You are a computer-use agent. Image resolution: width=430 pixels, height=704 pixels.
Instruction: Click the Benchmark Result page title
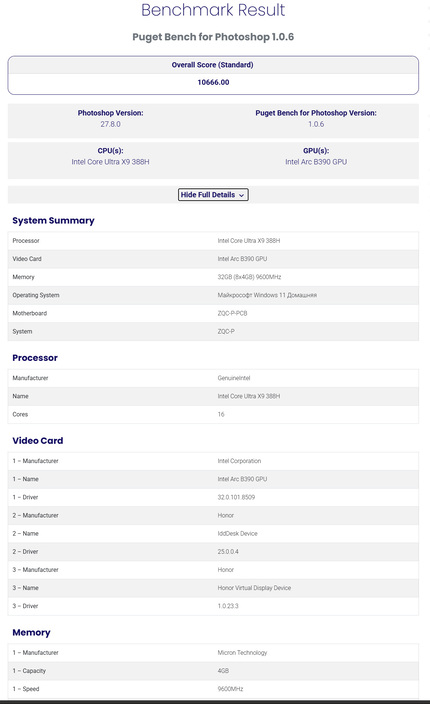(213, 10)
